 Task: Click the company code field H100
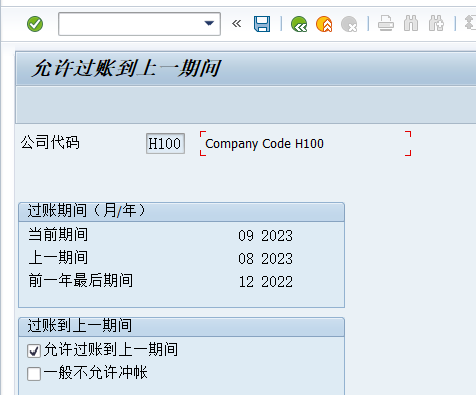(165, 144)
